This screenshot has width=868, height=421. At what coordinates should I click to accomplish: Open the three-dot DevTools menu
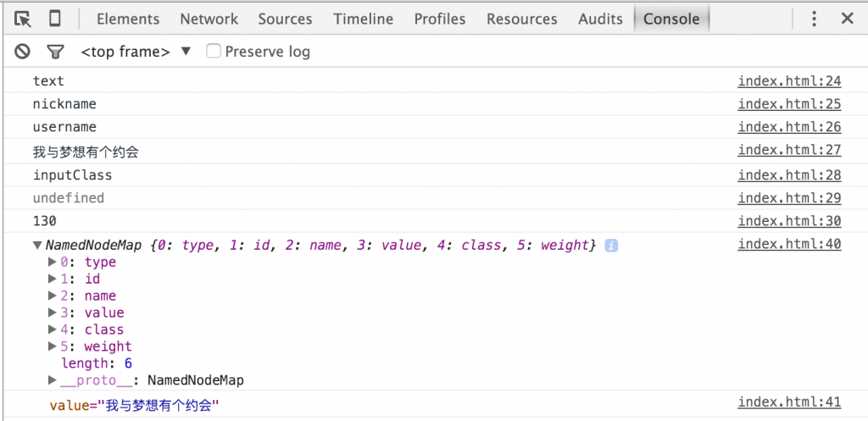click(x=815, y=19)
